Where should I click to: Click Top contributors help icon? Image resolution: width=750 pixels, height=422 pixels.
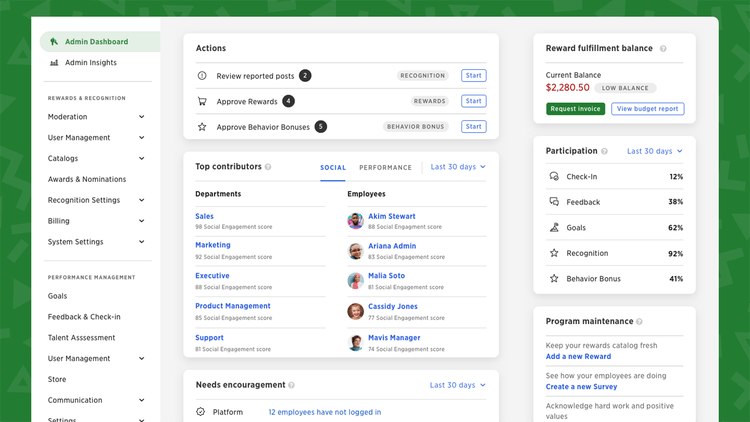pyautogui.click(x=268, y=167)
